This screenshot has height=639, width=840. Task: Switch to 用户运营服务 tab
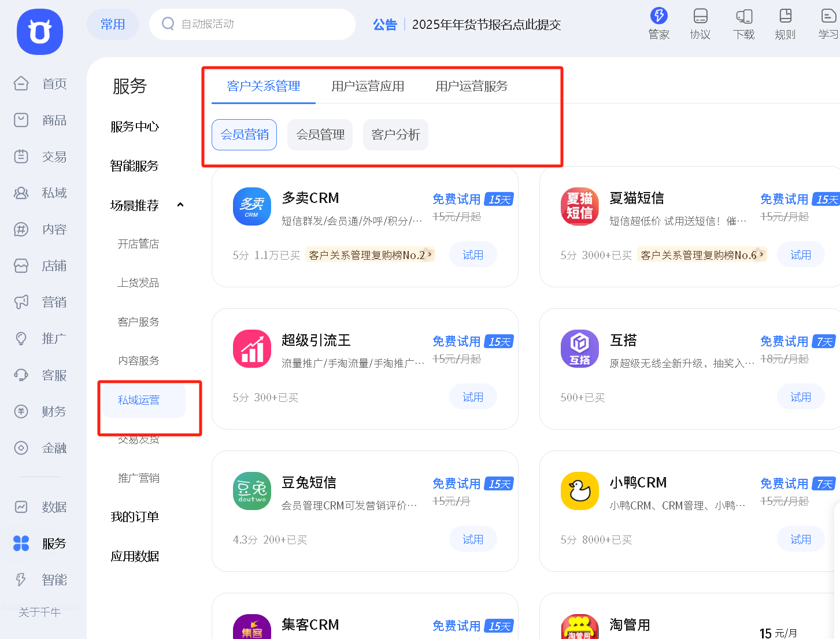tap(472, 86)
